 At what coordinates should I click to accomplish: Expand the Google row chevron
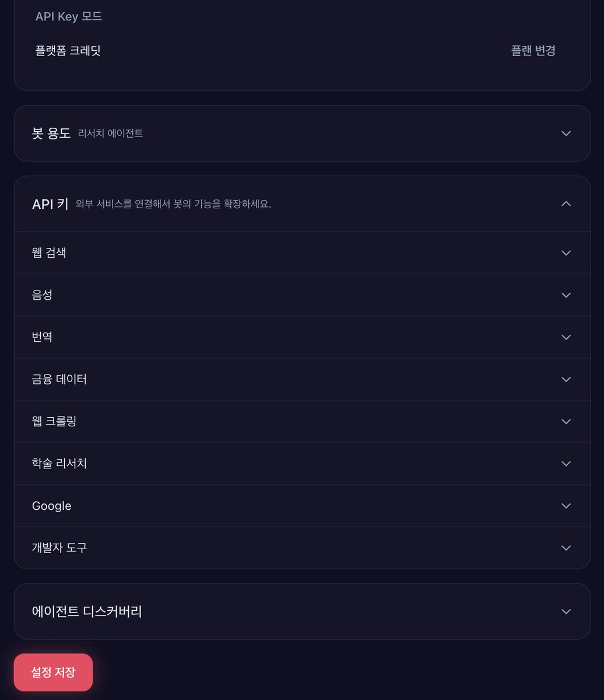566,506
